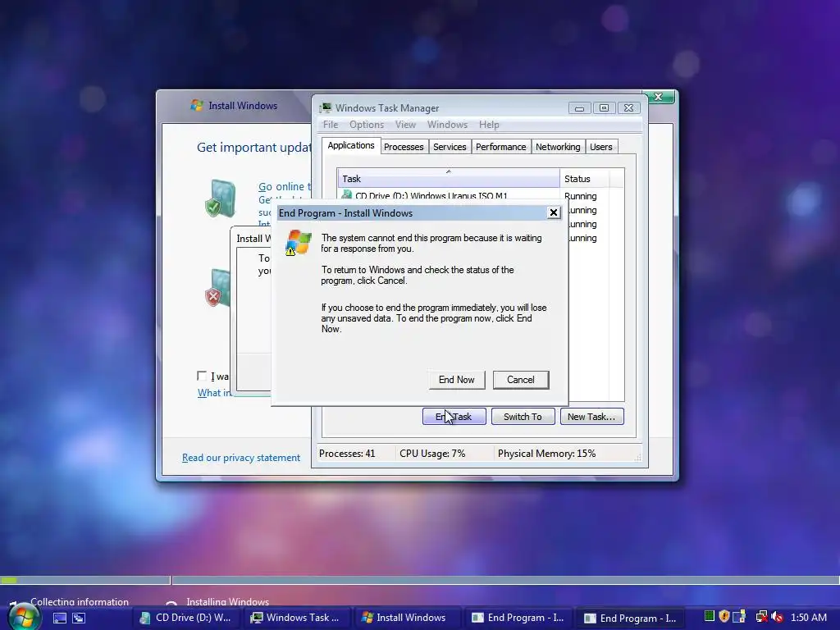Switch to the Services tab
The width and height of the screenshot is (840, 630).
[450, 147]
